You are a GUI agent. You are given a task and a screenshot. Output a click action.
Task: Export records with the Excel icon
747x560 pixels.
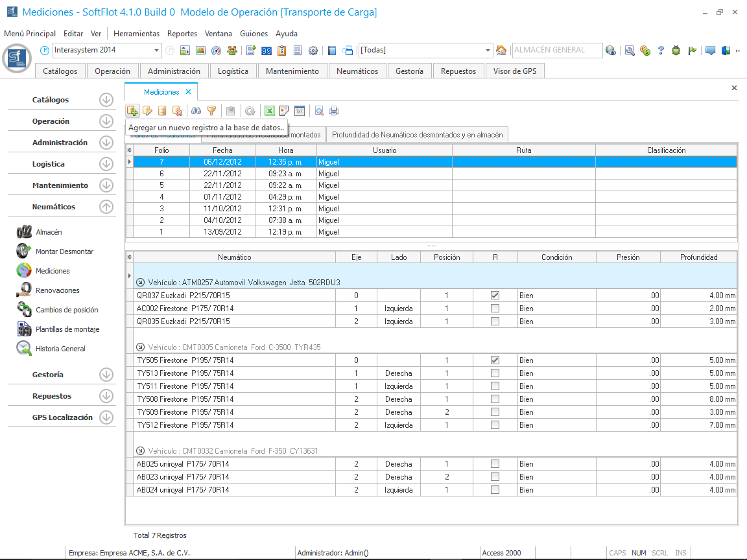pos(269,111)
